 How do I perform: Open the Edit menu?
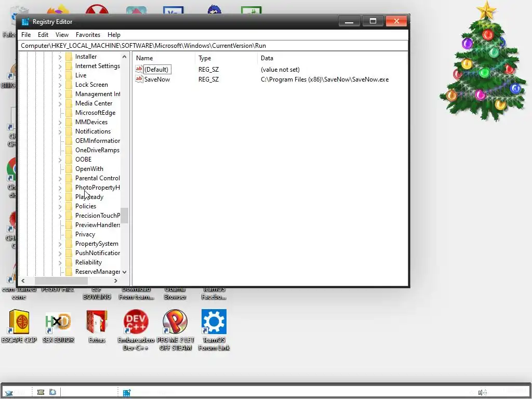pyautogui.click(x=43, y=35)
